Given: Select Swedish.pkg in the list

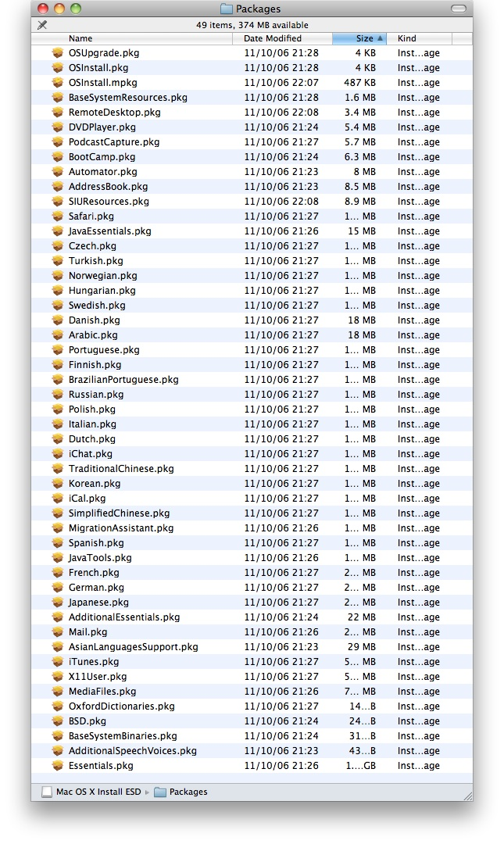Looking at the screenshot, I should tap(97, 306).
